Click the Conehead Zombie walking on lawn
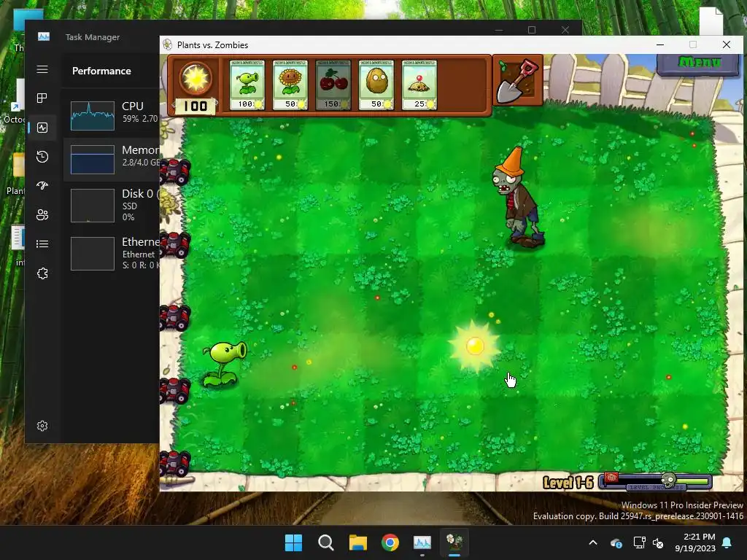The width and height of the screenshot is (747, 560). (x=518, y=197)
